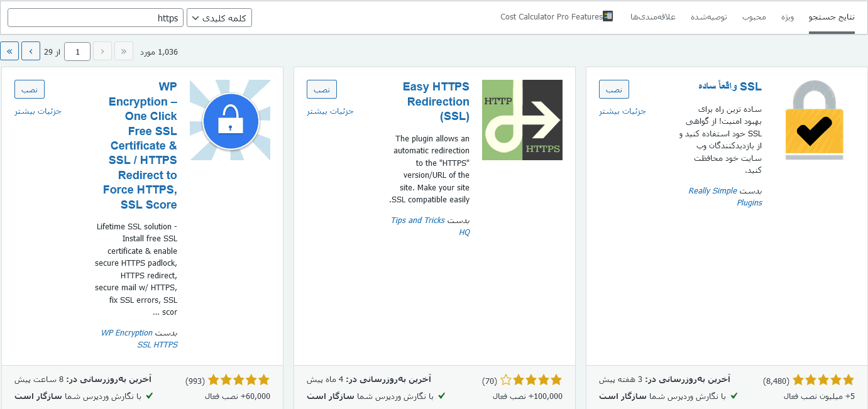Click the 3 هفته پیش last-updated text
The image size is (868, 409).
tap(621, 379)
